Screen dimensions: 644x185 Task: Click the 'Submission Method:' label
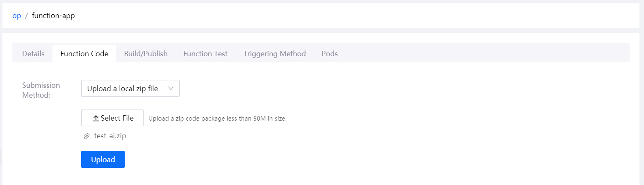click(x=41, y=90)
